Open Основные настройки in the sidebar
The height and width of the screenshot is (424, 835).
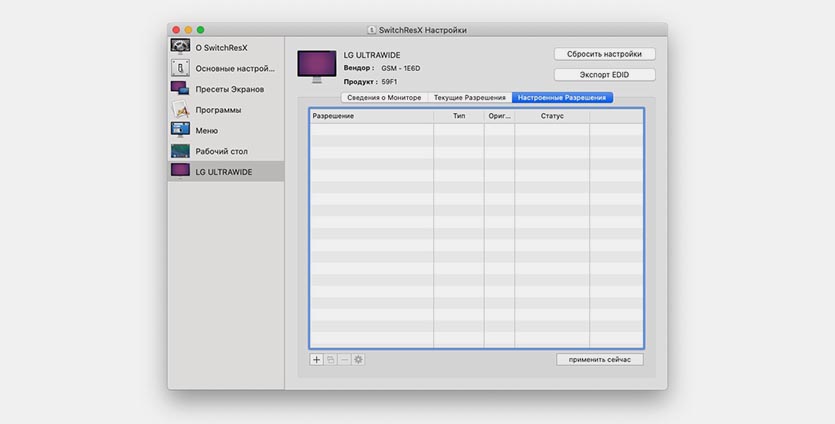[x=225, y=68]
